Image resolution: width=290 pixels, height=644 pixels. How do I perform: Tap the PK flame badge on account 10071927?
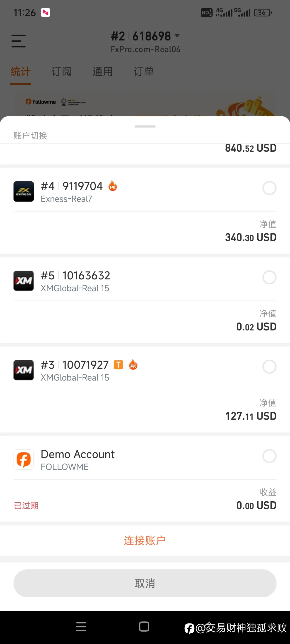133,365
